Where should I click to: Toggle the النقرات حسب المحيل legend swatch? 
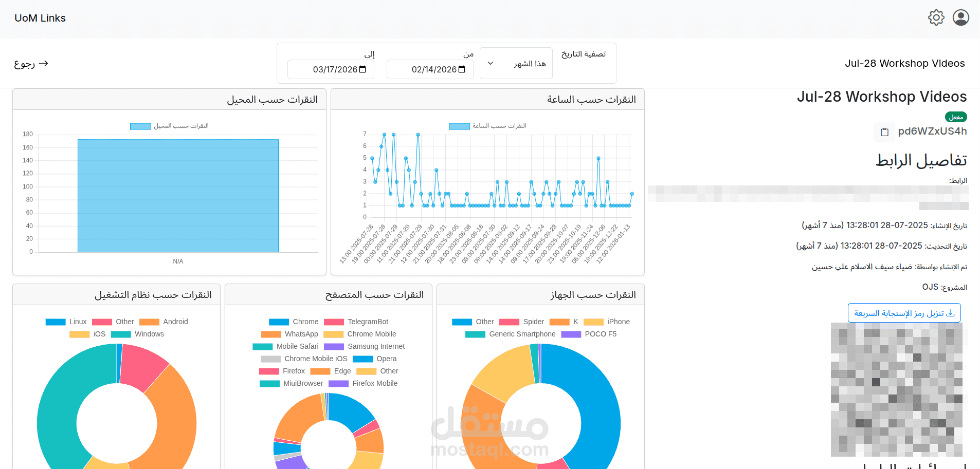coord(140,126)
